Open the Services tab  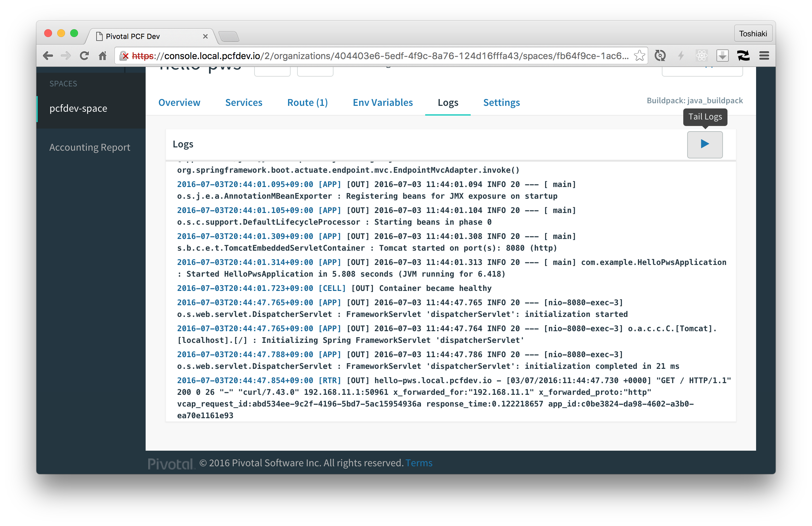(243, 103)
